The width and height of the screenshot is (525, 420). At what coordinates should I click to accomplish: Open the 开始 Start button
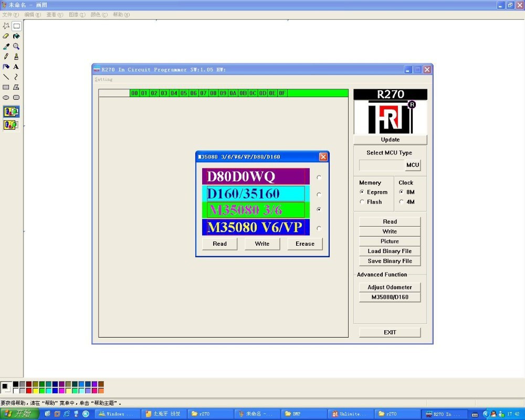[20, 414]
